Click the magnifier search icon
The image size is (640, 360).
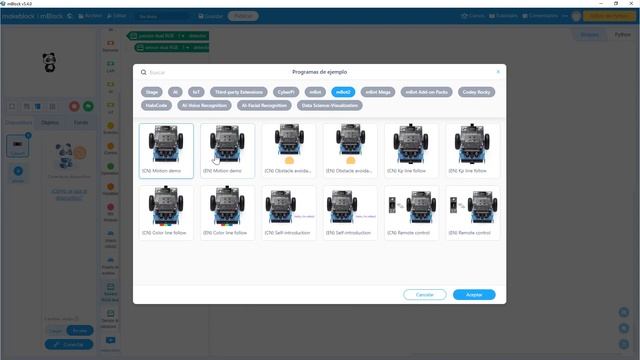click(144, 72)
